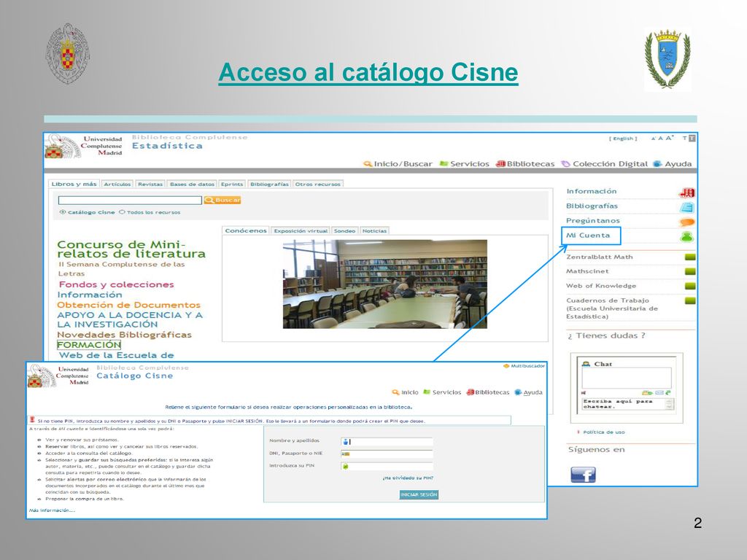Screen dimensions: 747x560
Task: Open Colección Digital in the navigation bar
Action: tap(604, 164)
